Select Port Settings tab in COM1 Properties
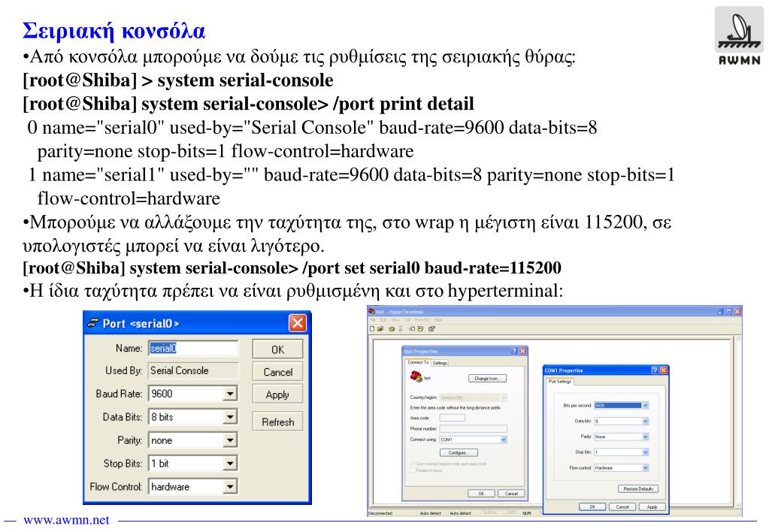The height and width of the screenshot is (532, 769). pos(559,381)
